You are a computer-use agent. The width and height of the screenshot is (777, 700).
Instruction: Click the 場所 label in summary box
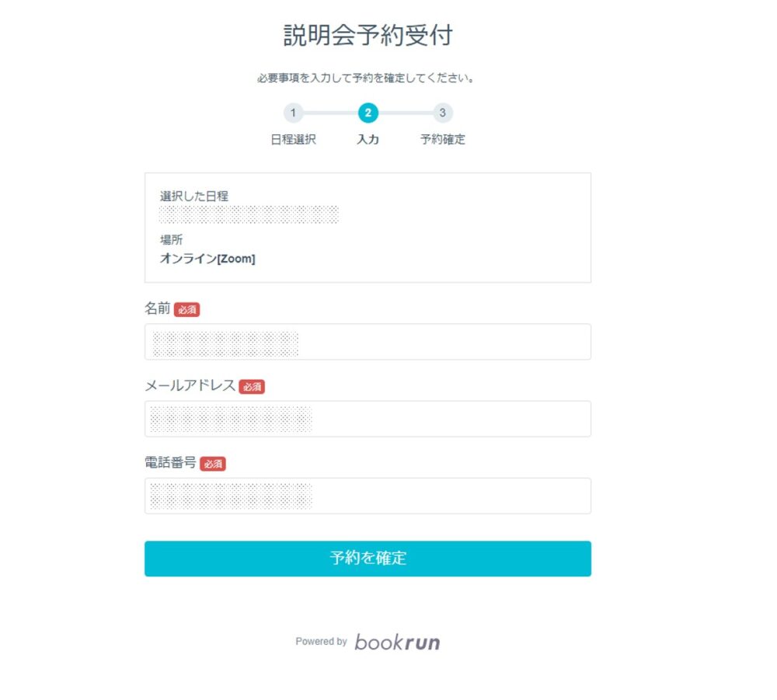click(172, 240)
